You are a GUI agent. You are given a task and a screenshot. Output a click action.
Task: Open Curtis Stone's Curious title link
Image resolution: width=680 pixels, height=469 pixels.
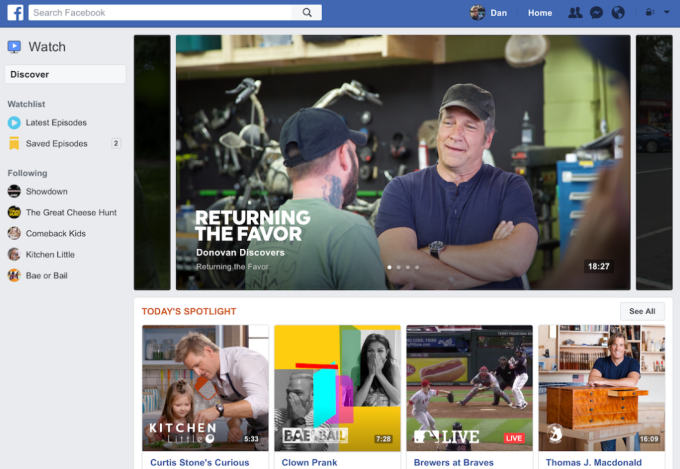coord(200,462)
